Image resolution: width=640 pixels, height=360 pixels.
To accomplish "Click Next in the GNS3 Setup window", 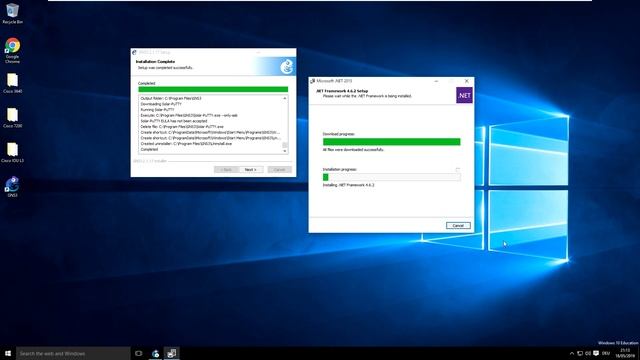I will click(251, 169).
